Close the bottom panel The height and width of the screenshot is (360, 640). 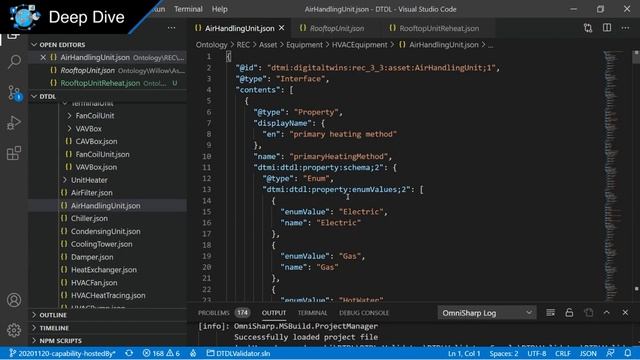[625, 312]
